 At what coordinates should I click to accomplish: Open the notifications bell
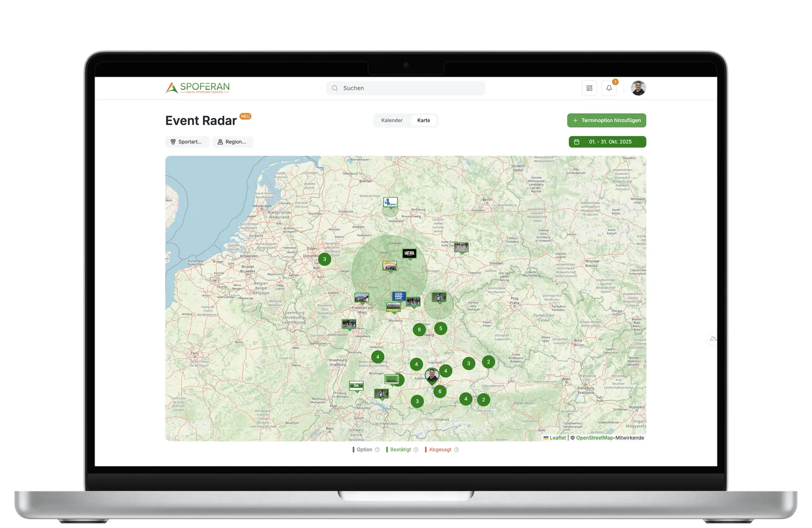(x=609, y=88)
